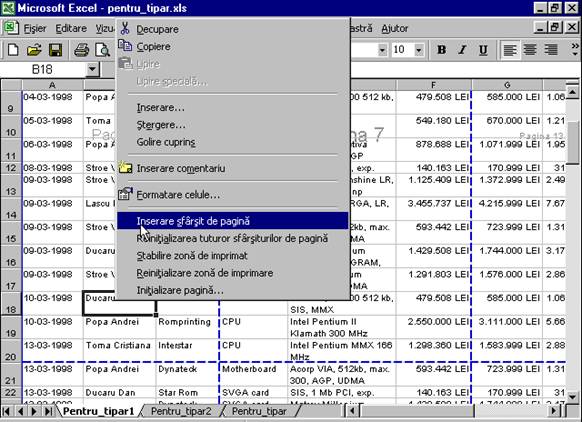Open the font size dropdown arrow
Viewport: 582px width, 422px height.
(x=419, y=50)
